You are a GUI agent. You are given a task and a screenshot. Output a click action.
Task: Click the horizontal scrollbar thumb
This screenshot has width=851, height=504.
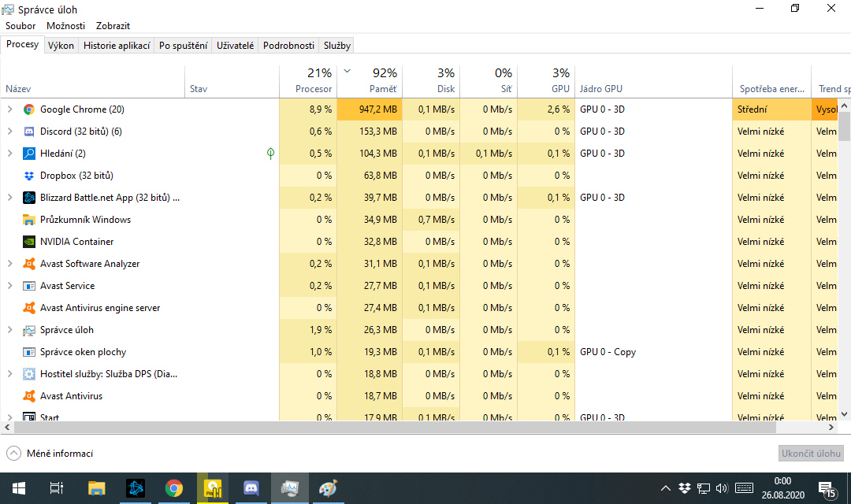395,428
